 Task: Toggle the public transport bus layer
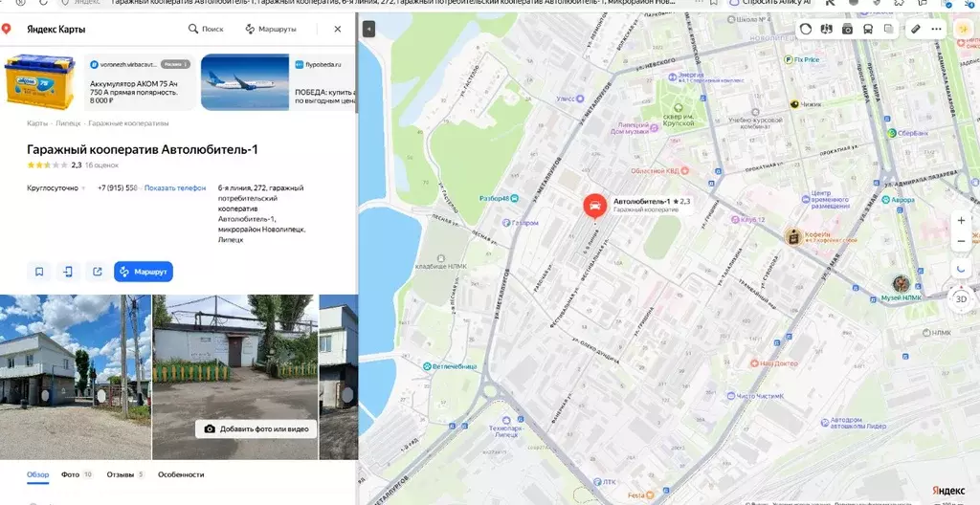pyautogui.click(x=868, y=29)
